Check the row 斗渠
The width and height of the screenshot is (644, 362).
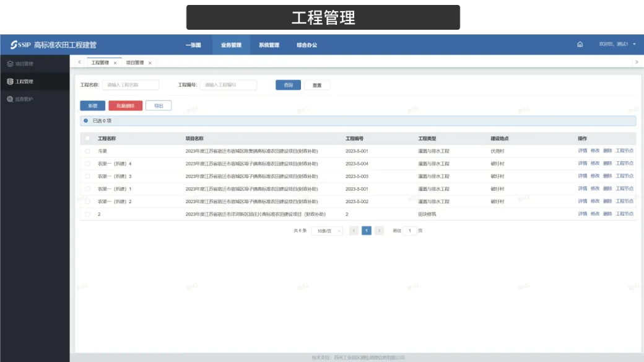click(87, 151)
